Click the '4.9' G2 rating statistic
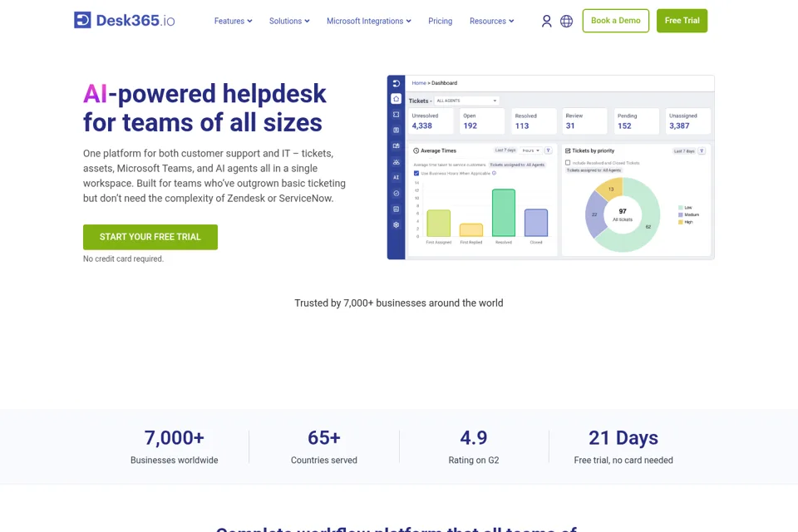This screenshot has width=798, height=532. click(474, 438)
